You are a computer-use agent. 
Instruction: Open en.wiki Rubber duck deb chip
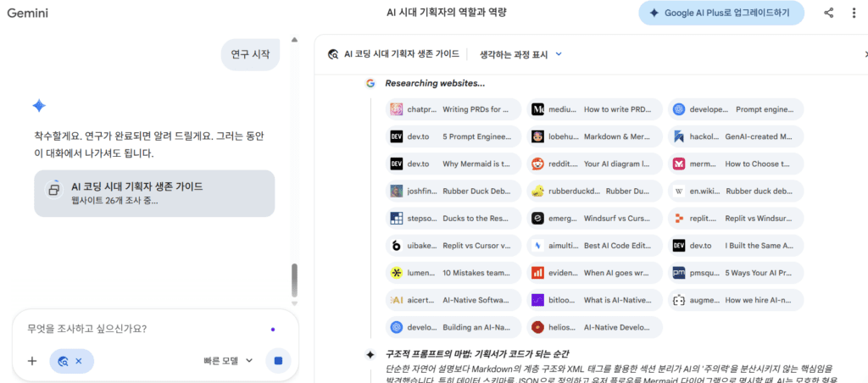pyautogui.click(x=736, y=191)
